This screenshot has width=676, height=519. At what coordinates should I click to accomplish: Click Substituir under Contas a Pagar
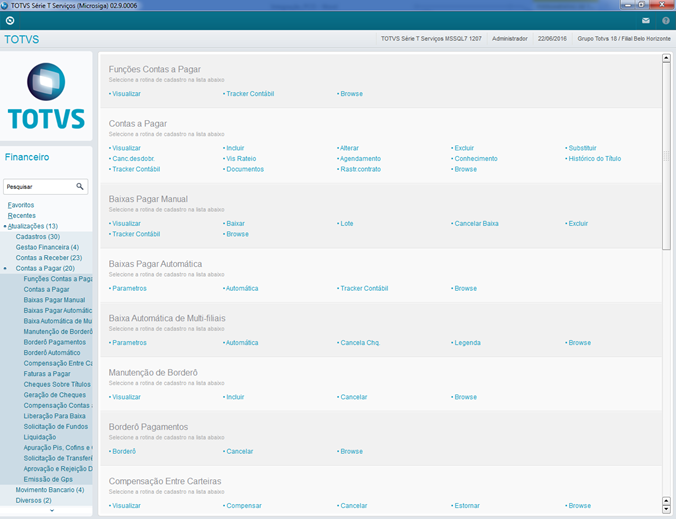click(582, 148)
